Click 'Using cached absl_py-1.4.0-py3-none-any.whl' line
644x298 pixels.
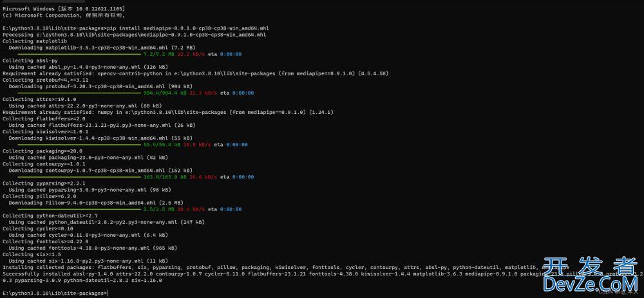pyautogui.click(x=88, y=67)
